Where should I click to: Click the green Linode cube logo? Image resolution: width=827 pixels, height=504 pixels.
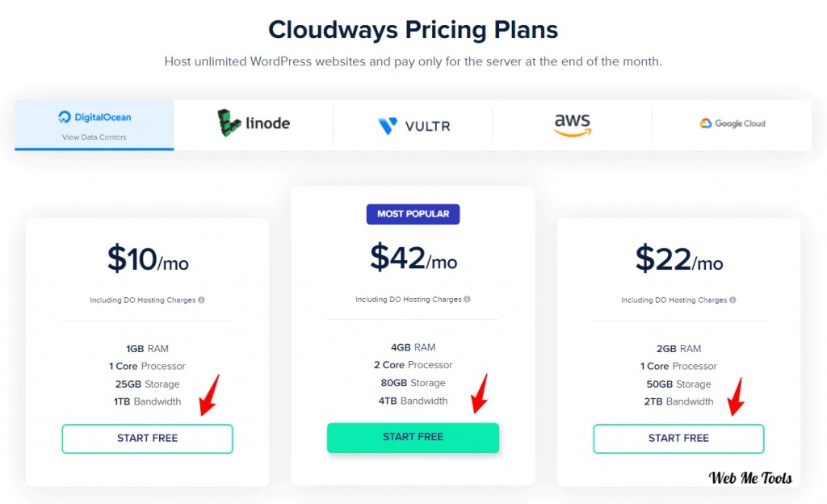tap(229, 123)
